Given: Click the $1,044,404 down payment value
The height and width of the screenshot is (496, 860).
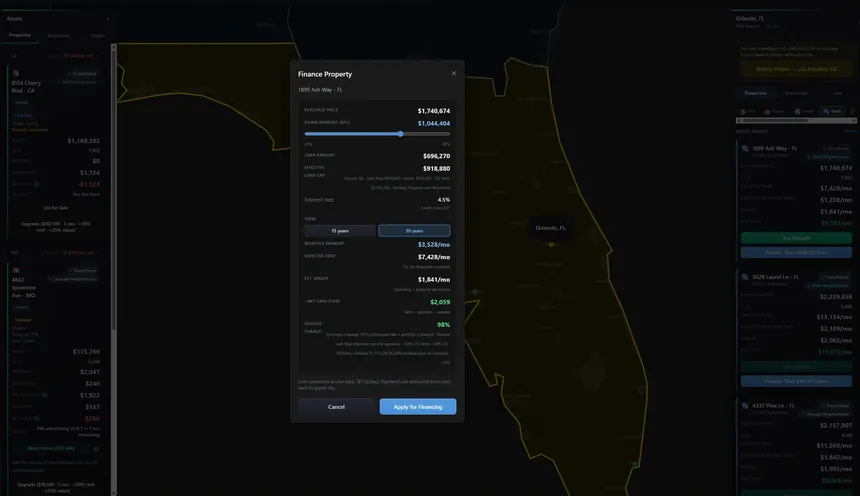Looking at the screenshot, I should (434, 123).
